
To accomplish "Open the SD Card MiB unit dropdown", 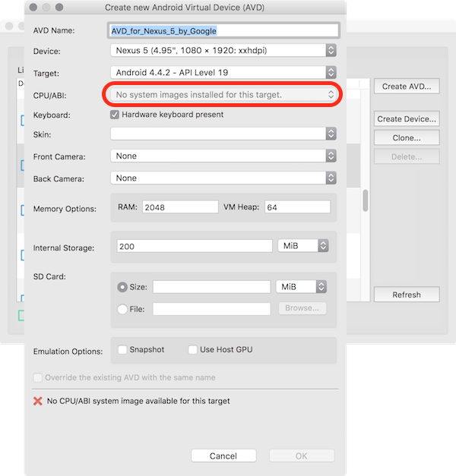I will click(x=301, y=286).
